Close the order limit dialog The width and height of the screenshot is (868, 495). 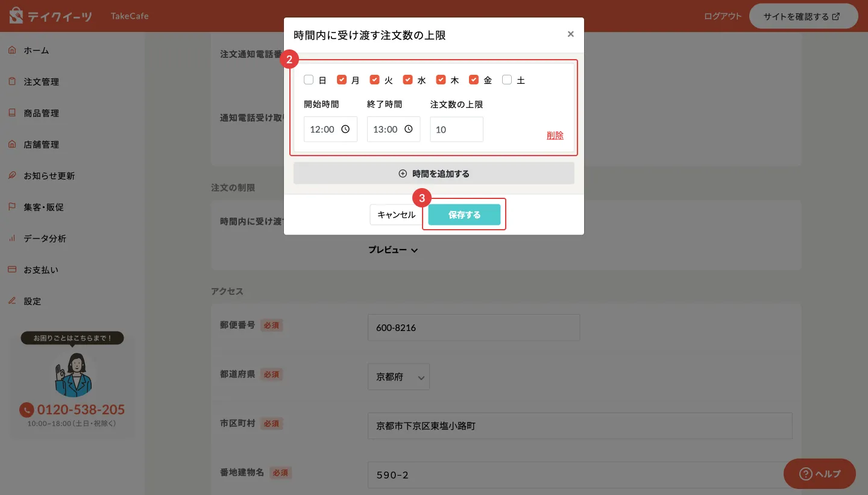click(570, 34)
